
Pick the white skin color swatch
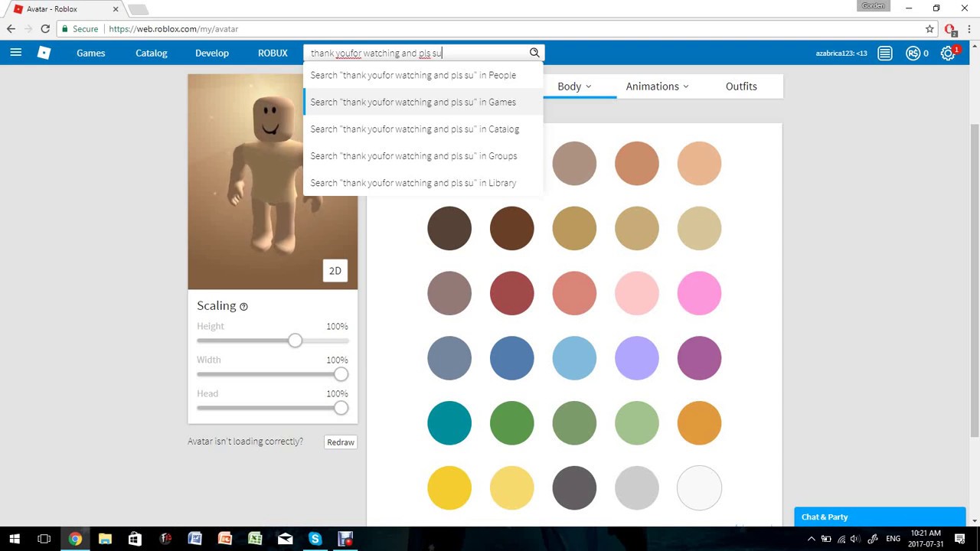(x=699, y=488)
